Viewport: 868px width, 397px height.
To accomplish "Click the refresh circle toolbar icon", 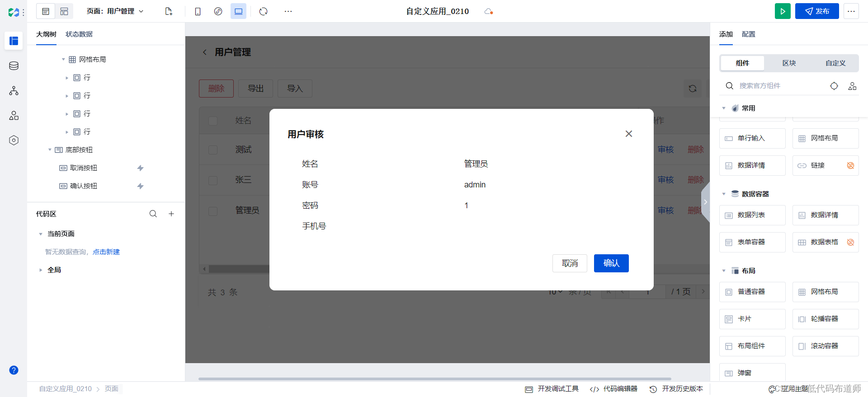I will coord(264,11).
